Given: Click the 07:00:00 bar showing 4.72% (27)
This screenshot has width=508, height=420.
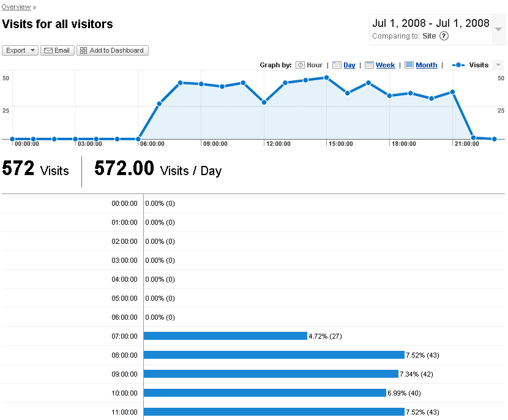Looking at the screenshot, I should click(225, 336).
